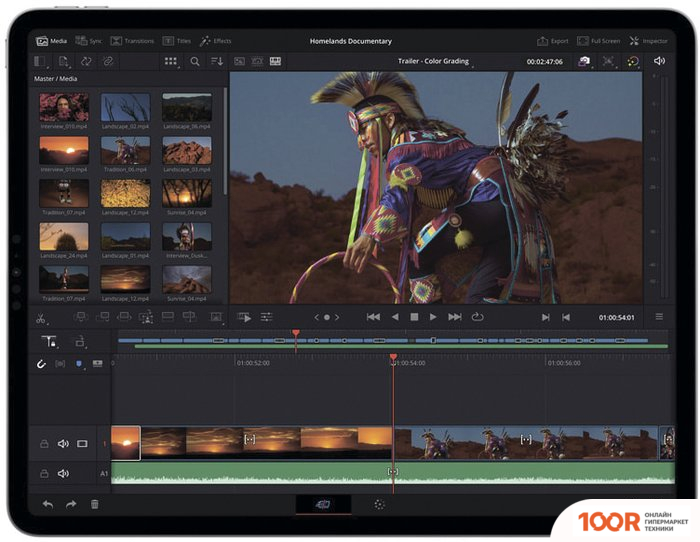The height and width of the screenshot is (542, 700).
Task: Click the Smart Insert edit icon
Action: 81,317
